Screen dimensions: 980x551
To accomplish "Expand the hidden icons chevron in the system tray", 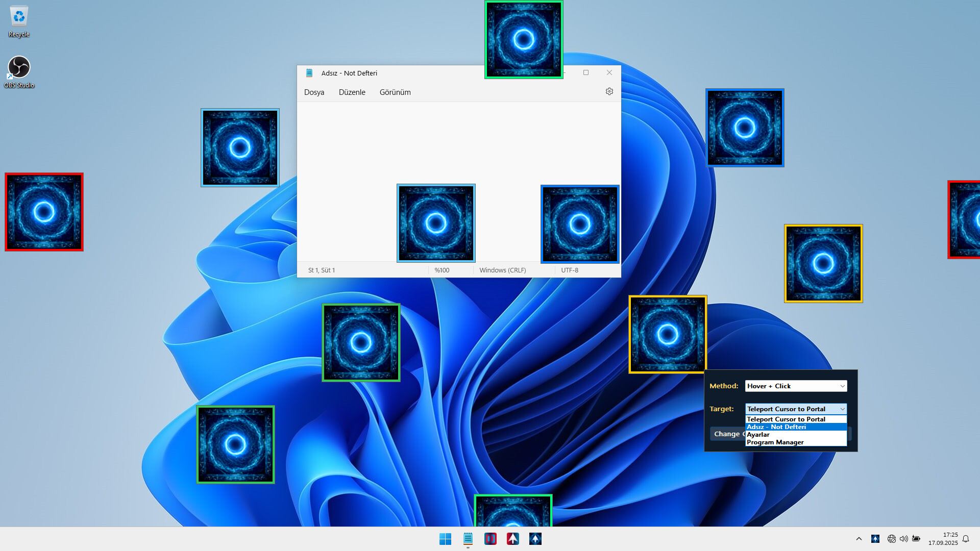I will coord(859,538).
